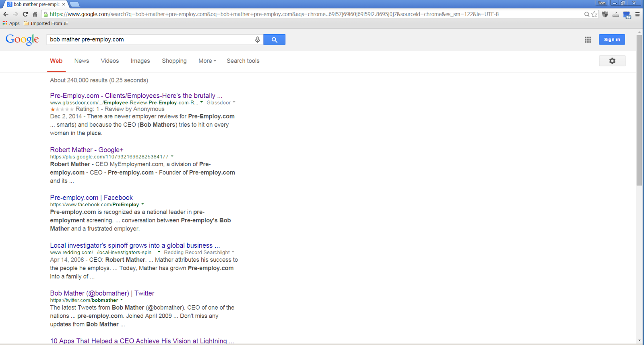Open a new tab next to the current tab
Screen dimensions: 644x345
tap(75, 4)
